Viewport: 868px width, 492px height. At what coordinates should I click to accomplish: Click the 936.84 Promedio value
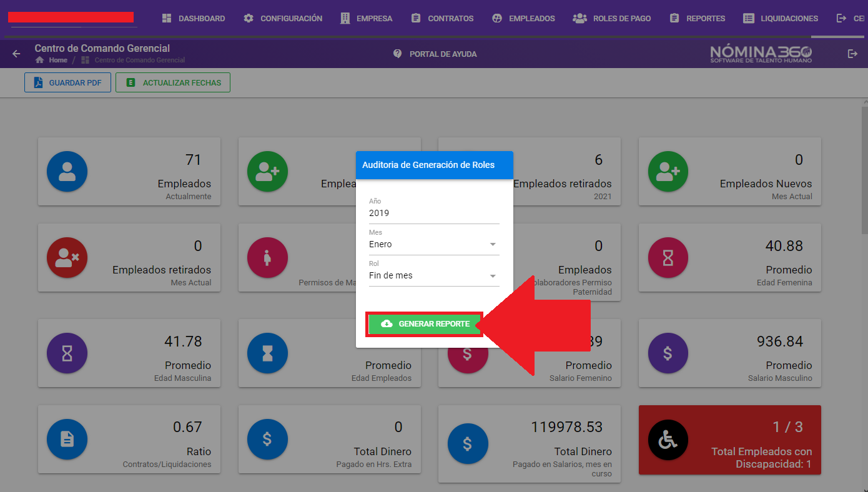780,342
